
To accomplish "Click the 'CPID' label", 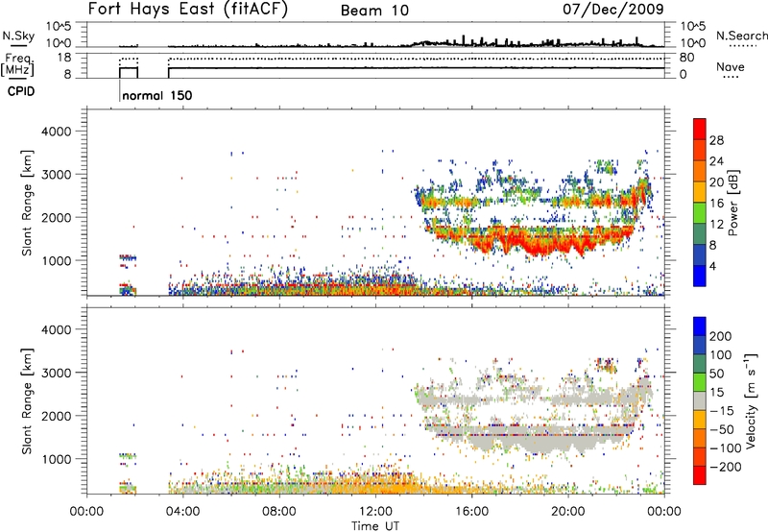I will [x=21, y=91].
